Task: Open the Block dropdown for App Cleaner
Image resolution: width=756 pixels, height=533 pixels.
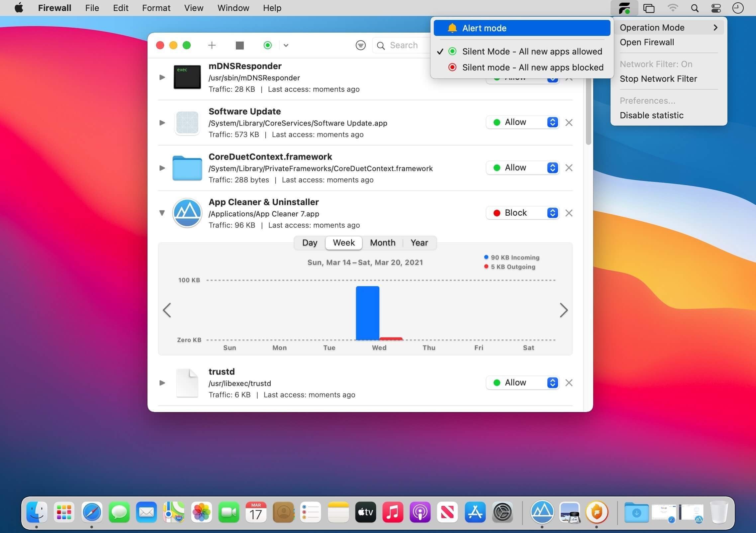Action: click(522, 213)
